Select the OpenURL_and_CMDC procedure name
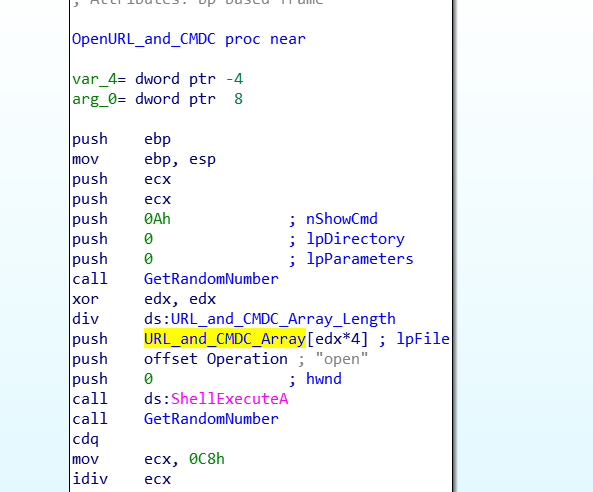The width and height of the screenshot is (593, 492). point(144,39)
